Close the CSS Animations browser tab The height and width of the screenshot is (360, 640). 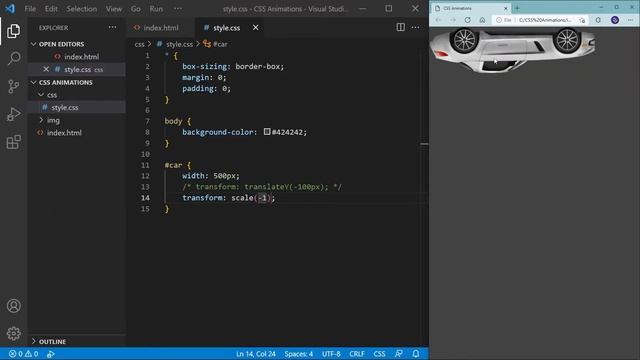(x=505, y=8)
